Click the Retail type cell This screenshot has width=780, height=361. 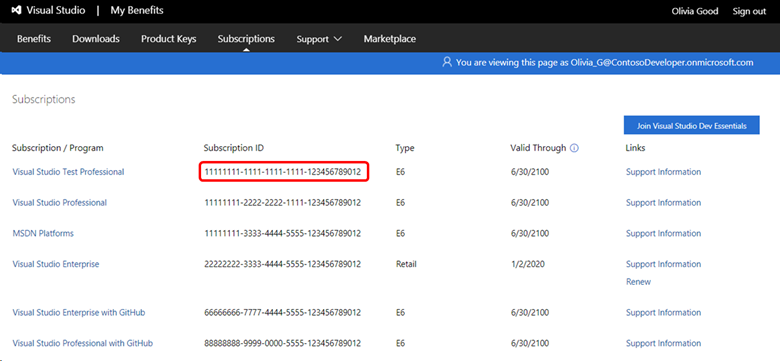[406, 265]
